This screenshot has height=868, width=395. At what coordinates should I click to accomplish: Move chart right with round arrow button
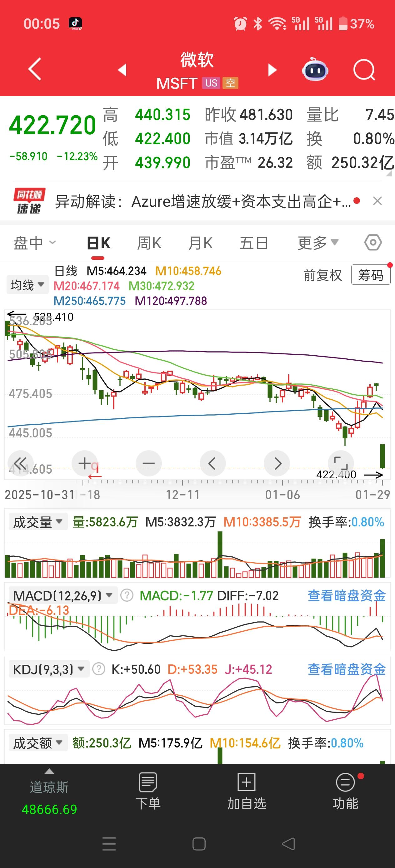pos(277,463)
